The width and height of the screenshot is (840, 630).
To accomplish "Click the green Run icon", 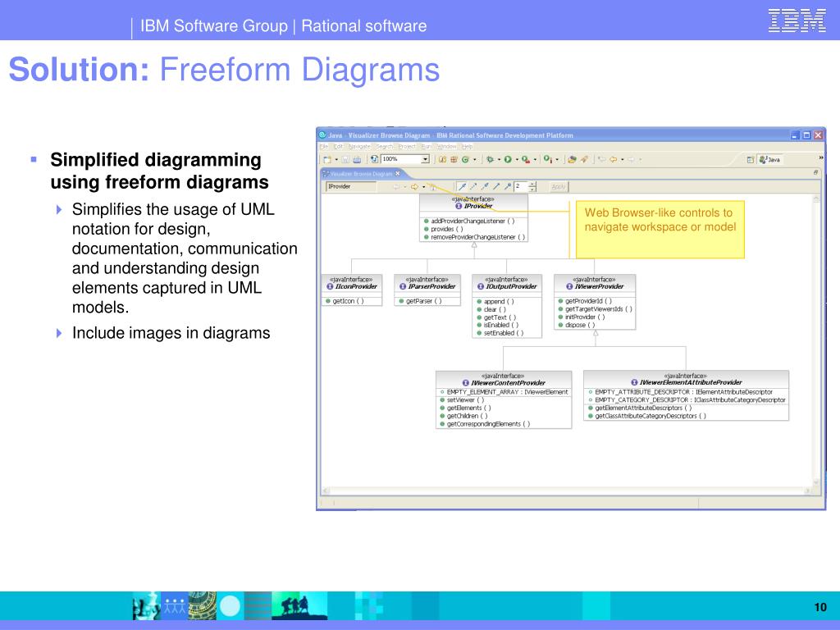I will (x=508, y=159).
